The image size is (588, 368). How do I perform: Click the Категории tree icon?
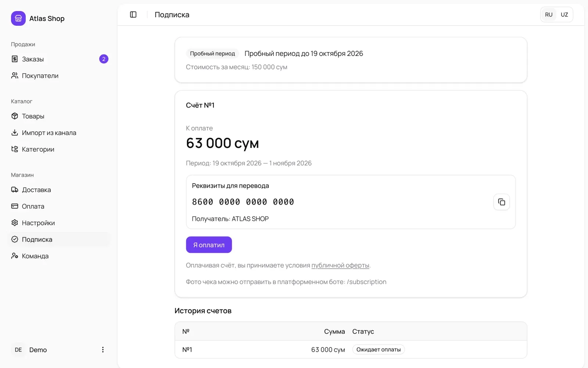click(x=15, y=149)
